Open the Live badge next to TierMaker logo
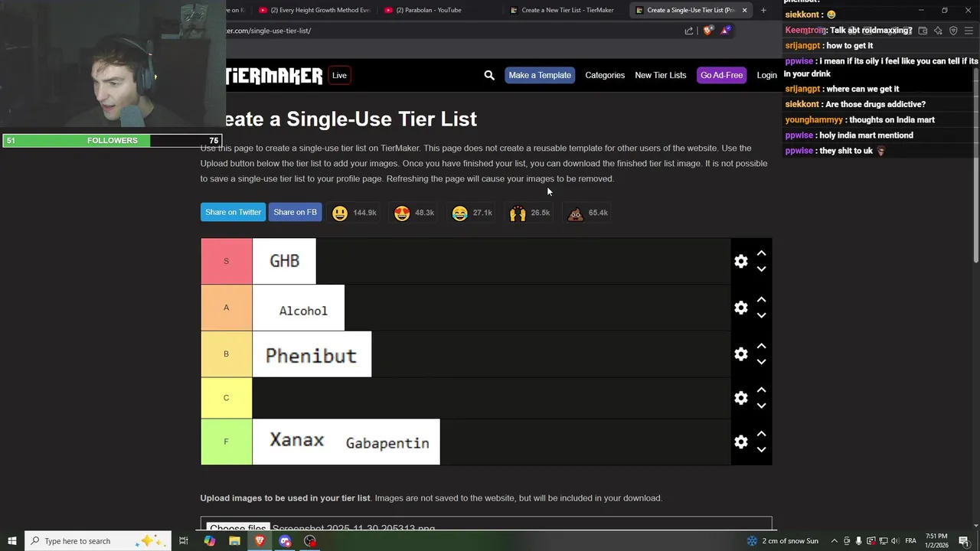The image size is (980, 551). click(x=339, y=75)
